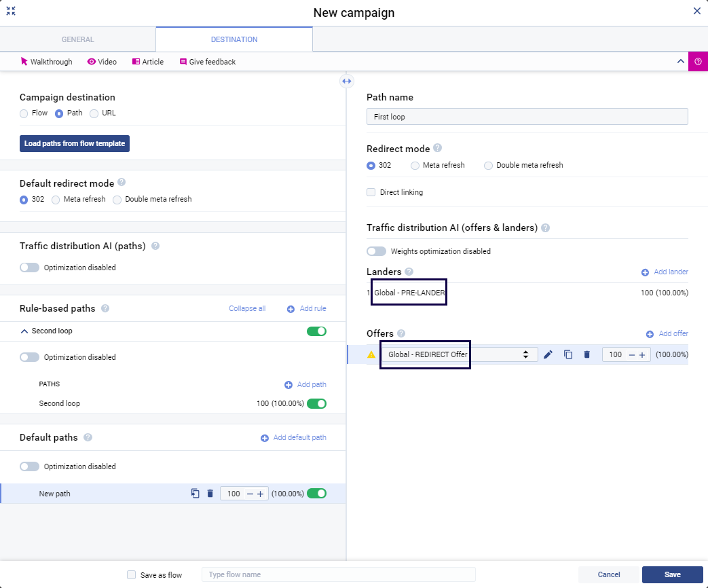Collapse the walkthrough bar with the chevron

pyautogui.click(x=680, y=61)
